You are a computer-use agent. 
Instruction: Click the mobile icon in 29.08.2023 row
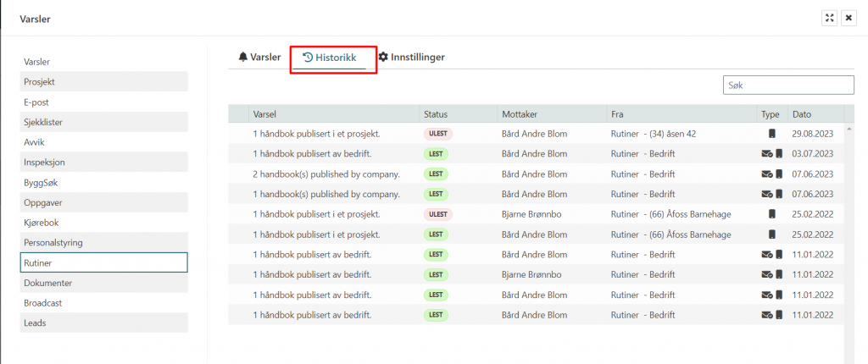coord(771,134)
